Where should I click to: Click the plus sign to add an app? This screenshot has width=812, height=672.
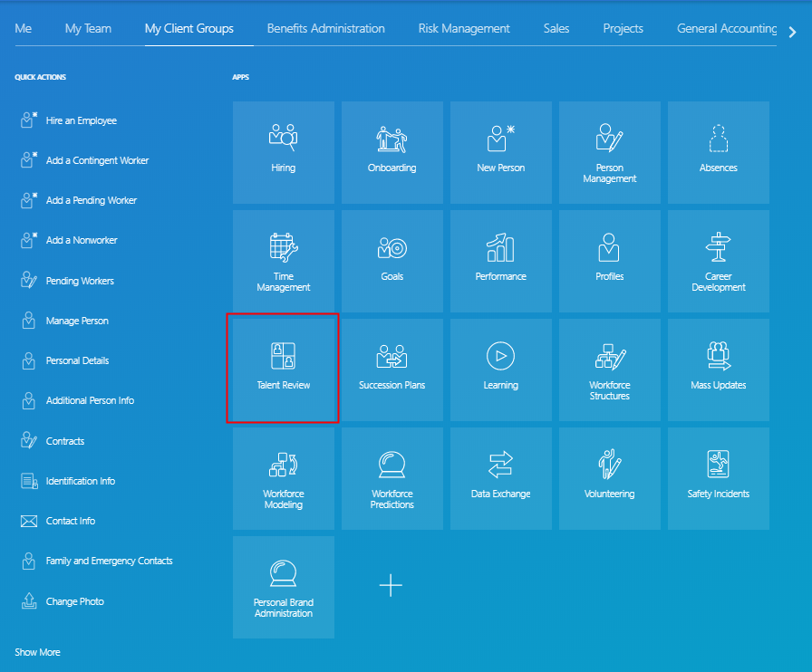(391, 585)
